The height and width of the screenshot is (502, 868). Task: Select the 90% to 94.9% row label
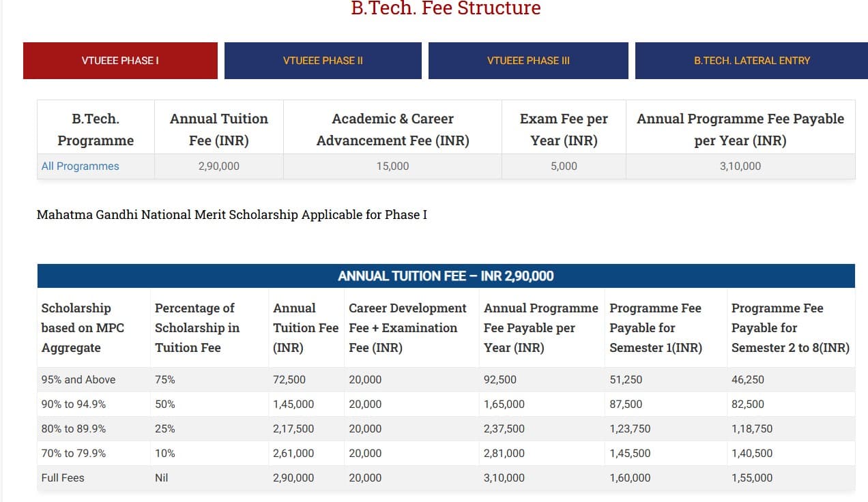click(74, 404)
